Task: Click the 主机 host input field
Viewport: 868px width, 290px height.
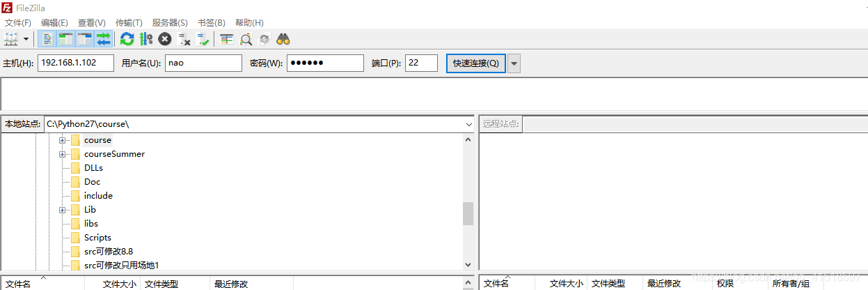Action: click(76, 63)
